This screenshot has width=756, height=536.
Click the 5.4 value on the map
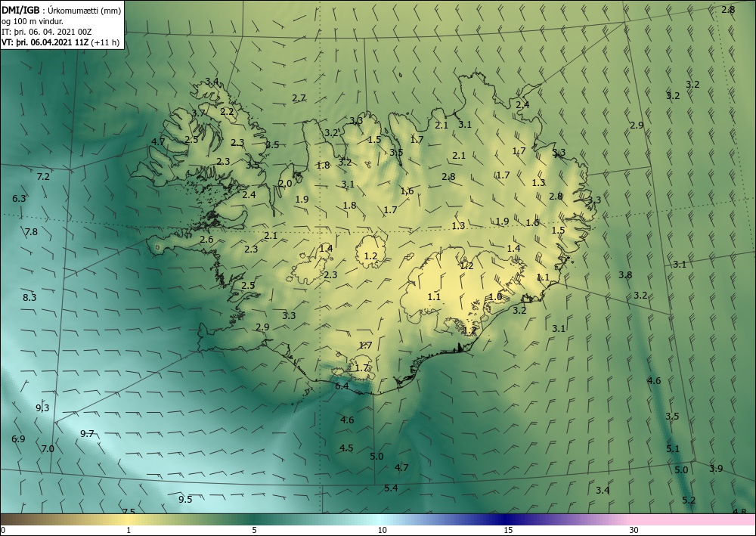tap(391, 488)
